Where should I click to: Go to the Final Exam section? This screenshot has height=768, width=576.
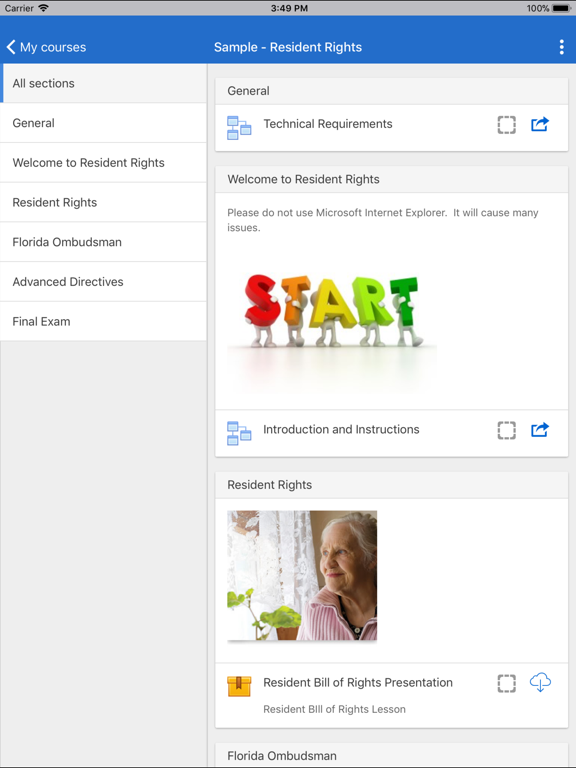click(103, 321)
